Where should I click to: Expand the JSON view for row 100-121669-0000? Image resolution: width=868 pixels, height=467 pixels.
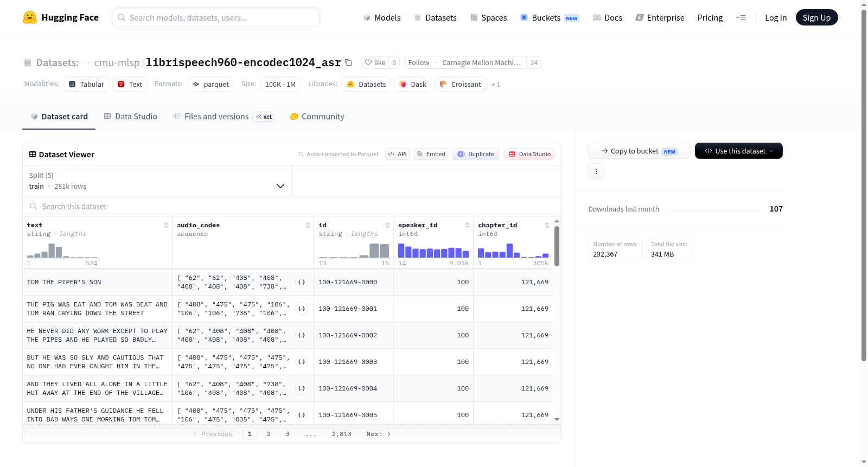point(302,282)
